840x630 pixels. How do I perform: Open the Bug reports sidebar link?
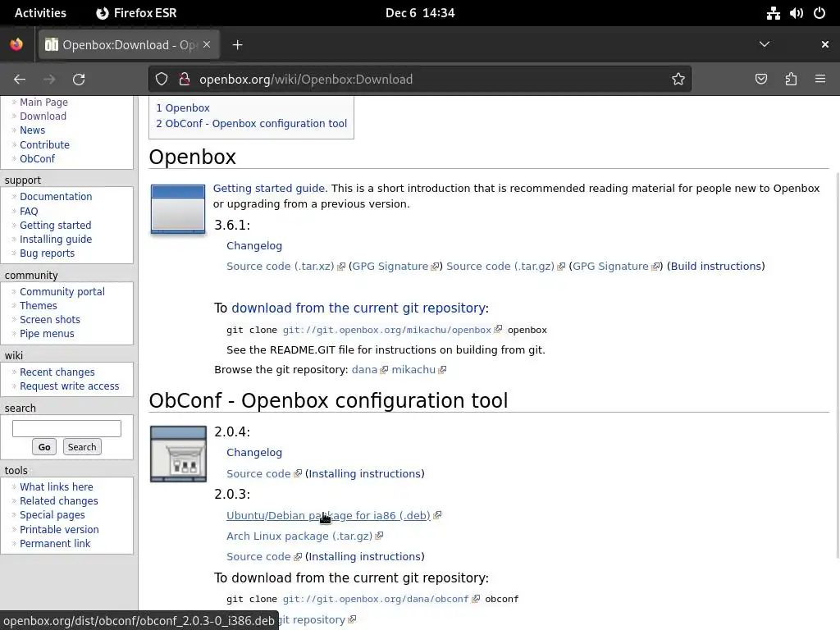(x=47, y=253)
